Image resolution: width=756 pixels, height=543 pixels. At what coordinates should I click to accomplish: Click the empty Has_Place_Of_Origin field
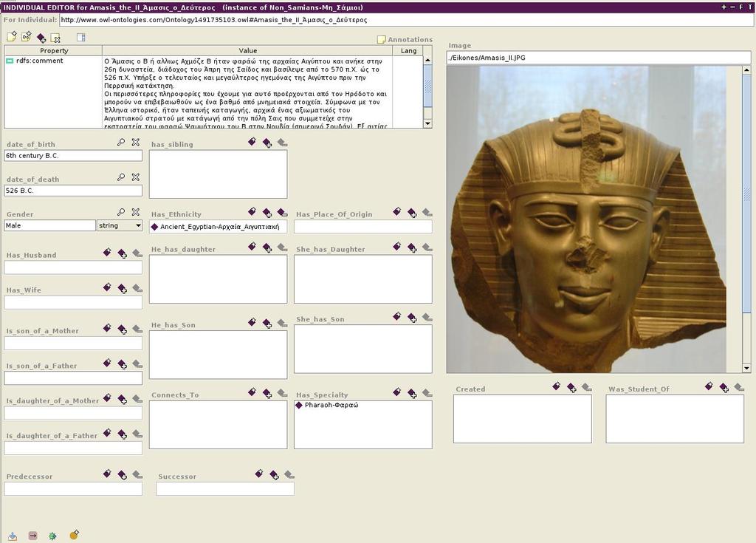363,227
